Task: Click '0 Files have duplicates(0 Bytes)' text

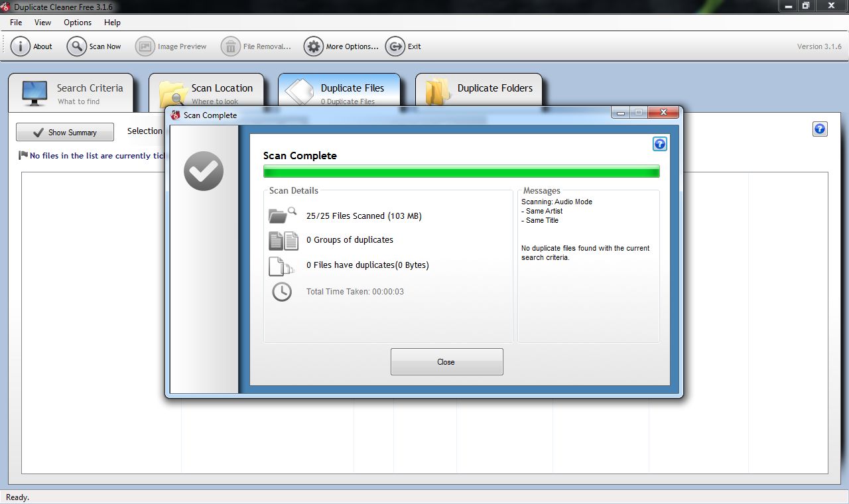Action: coord(367,265)
